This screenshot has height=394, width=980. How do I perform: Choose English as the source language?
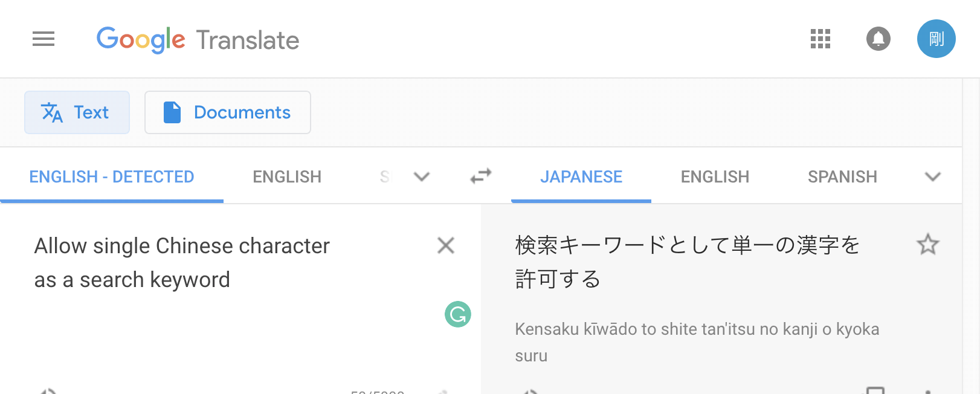click(287, 177)
